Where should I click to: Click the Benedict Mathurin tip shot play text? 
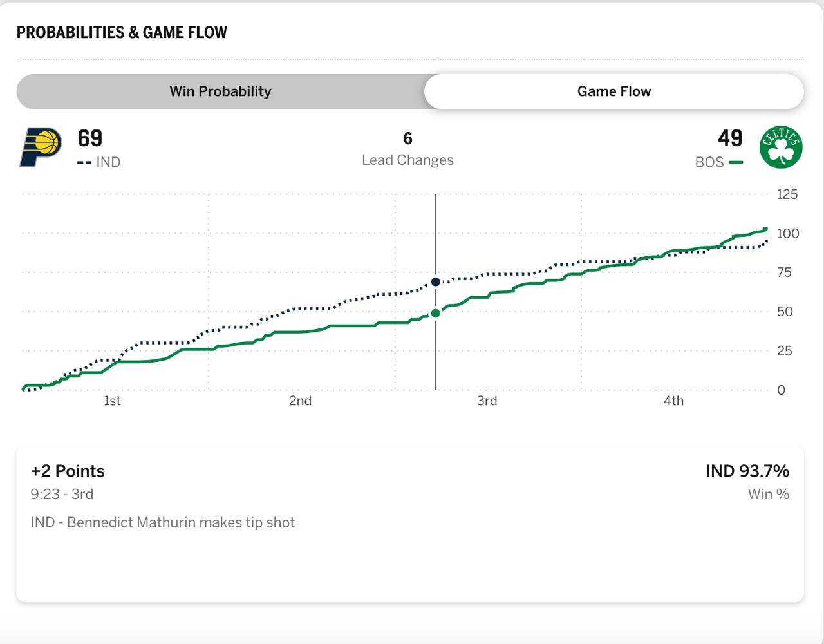pyautogui.click(x=162, y=522)
